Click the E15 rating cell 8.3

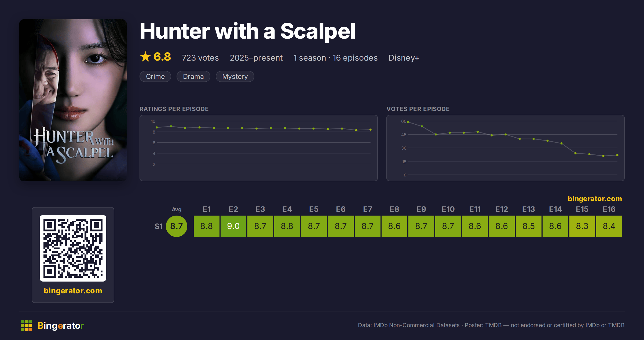582,226
